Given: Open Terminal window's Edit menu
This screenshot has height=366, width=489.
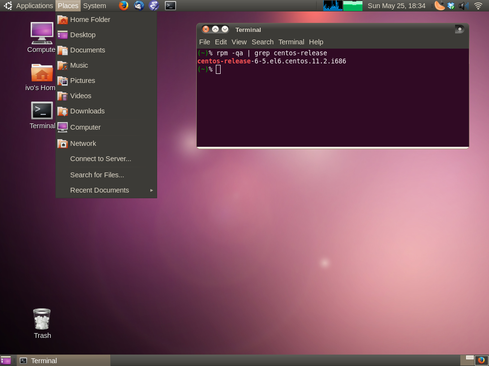Looking at the screenshot, I should pyautogui.click(x=221, y=42).
